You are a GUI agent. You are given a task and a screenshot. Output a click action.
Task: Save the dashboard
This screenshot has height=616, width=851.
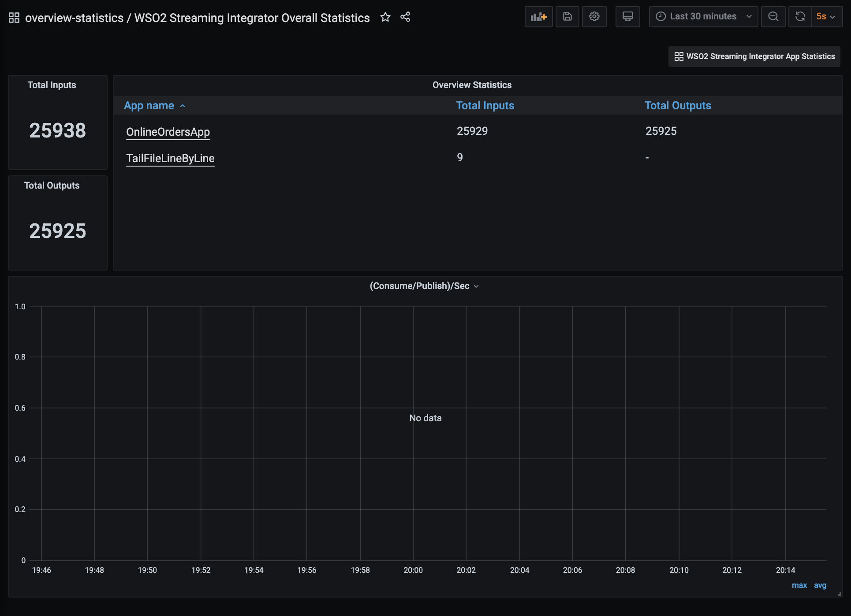[x=567, y=17]
